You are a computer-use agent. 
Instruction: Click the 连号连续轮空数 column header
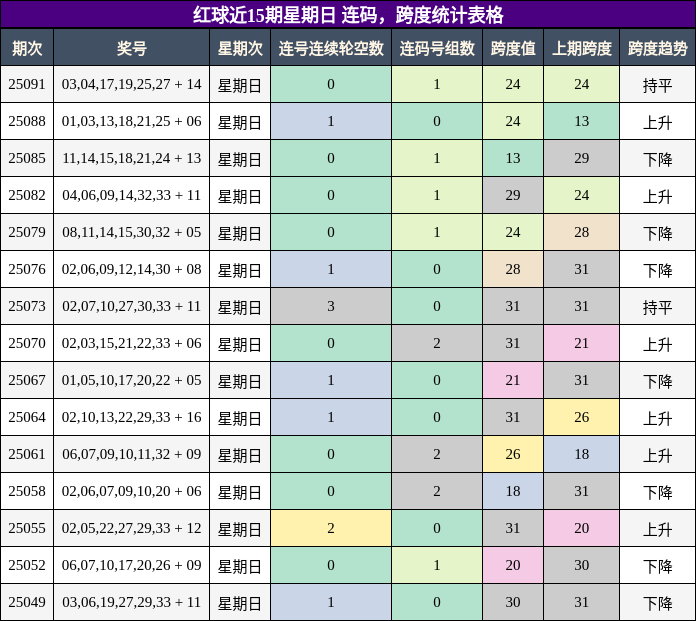click(331, 48)
